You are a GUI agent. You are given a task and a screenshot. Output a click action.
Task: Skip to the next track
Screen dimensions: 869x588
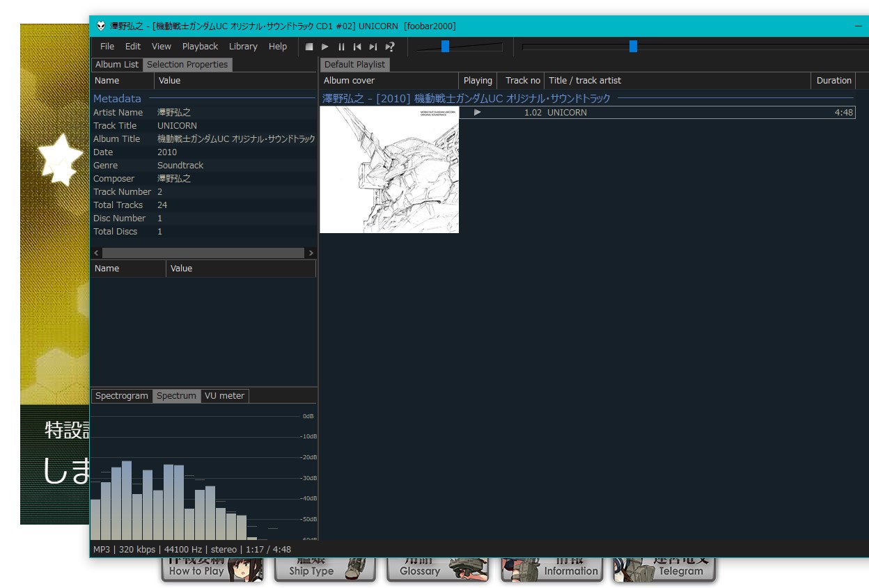(x=373, y=47)
